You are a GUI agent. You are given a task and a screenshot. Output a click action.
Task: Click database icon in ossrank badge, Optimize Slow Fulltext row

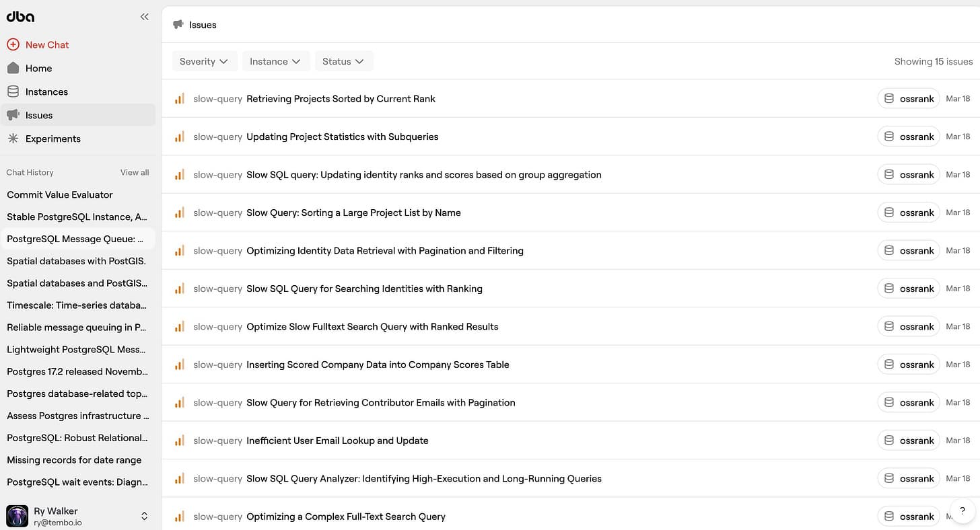pyautogui.click(x=888, y=326)
